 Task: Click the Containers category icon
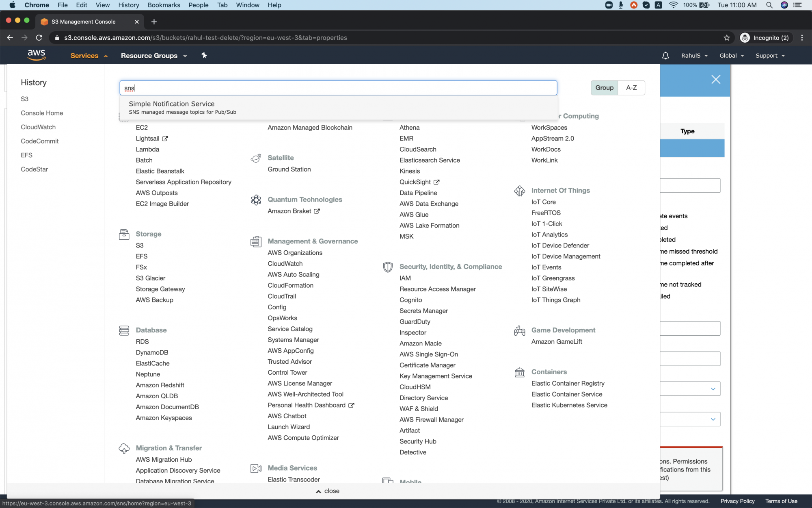(519, 372)
